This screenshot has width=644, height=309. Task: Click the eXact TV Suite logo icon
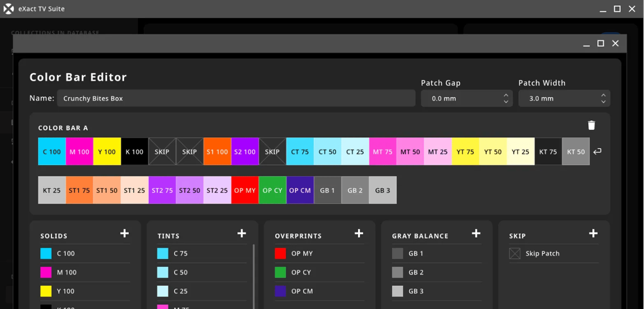coord(9,9)
